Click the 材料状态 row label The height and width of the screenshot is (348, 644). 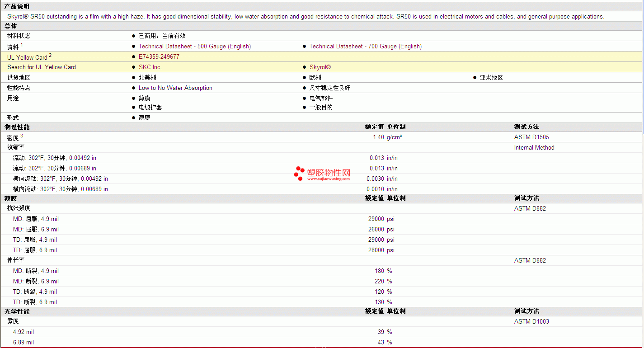click(19, 36)
